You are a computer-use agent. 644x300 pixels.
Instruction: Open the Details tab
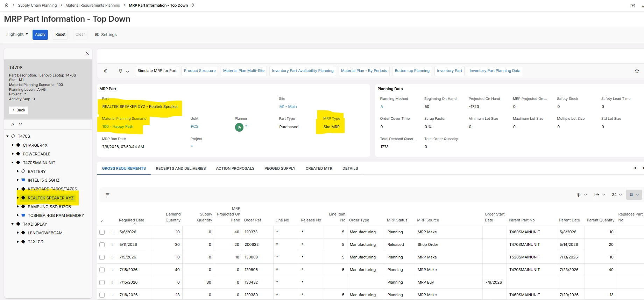pos(350,168)
